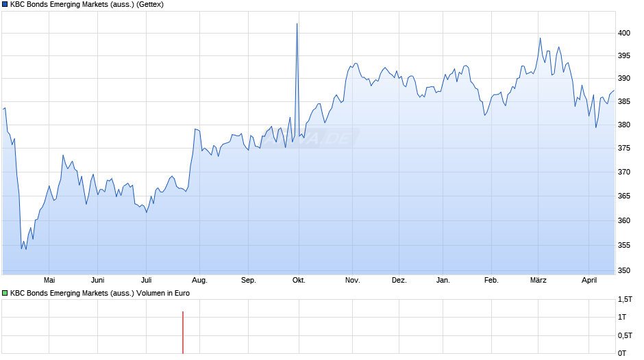Click the '0T' volume axis label
644x360 pixels.
point(622,353)
